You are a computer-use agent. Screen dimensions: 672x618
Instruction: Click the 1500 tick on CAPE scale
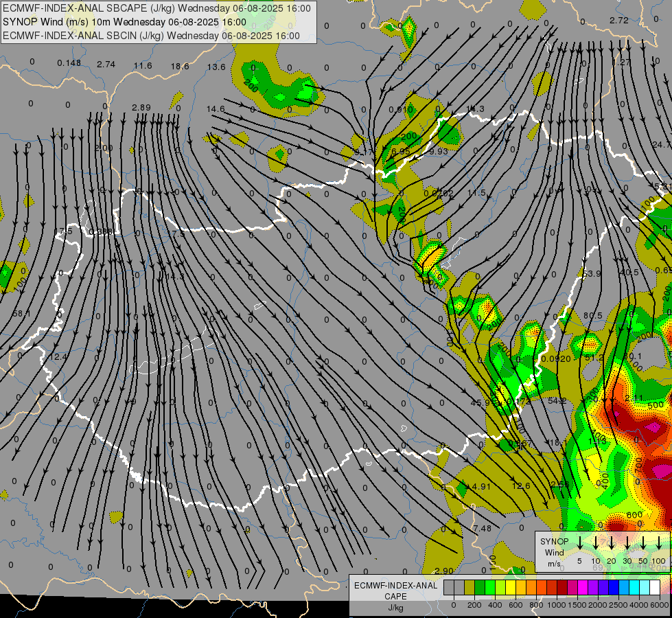577,605
